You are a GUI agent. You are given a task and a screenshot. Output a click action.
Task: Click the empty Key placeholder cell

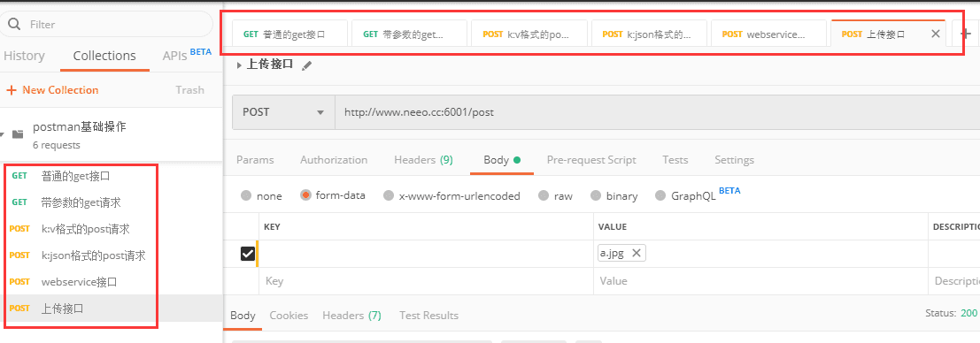click(426, 280)
